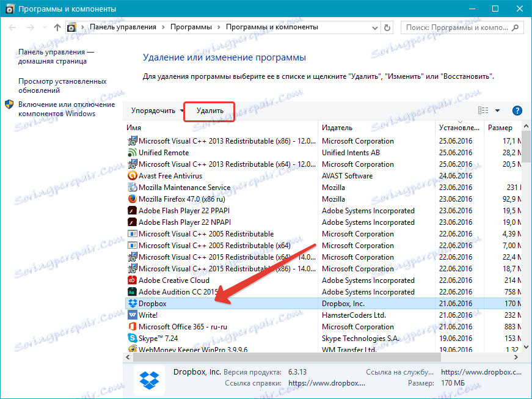Click vertical scrollbar up arrow
Viewport: 532px width, 399px height.
click(527, 126)
